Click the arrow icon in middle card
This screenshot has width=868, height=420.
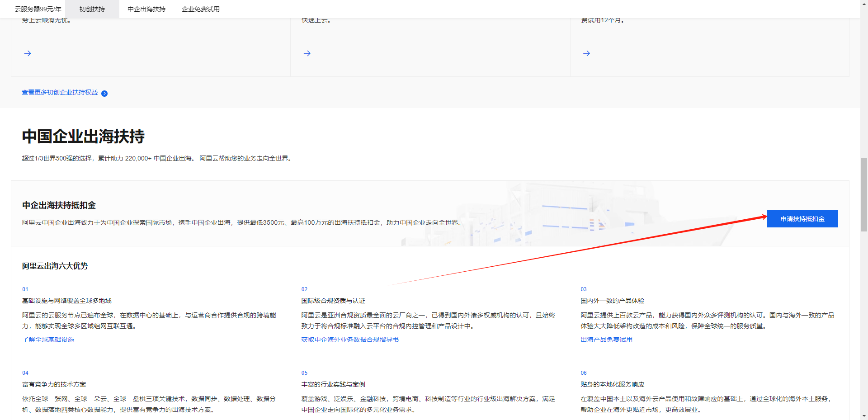tap(307, 53)
